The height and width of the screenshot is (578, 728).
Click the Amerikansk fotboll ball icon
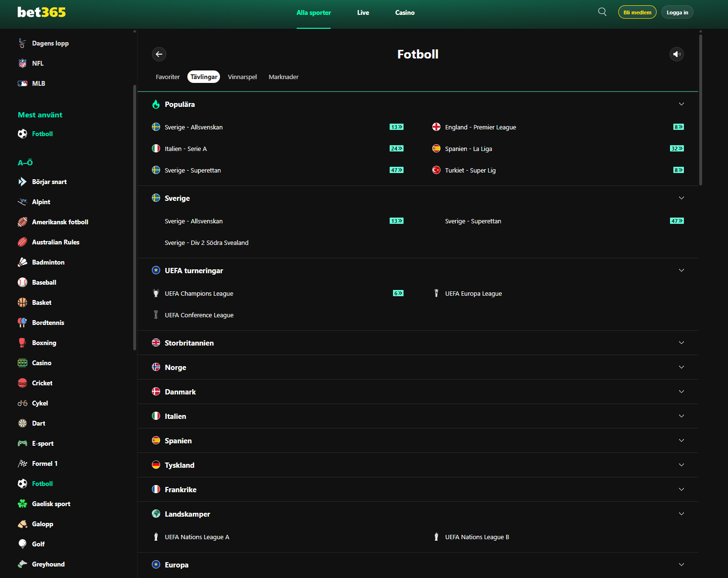point(23,222)
